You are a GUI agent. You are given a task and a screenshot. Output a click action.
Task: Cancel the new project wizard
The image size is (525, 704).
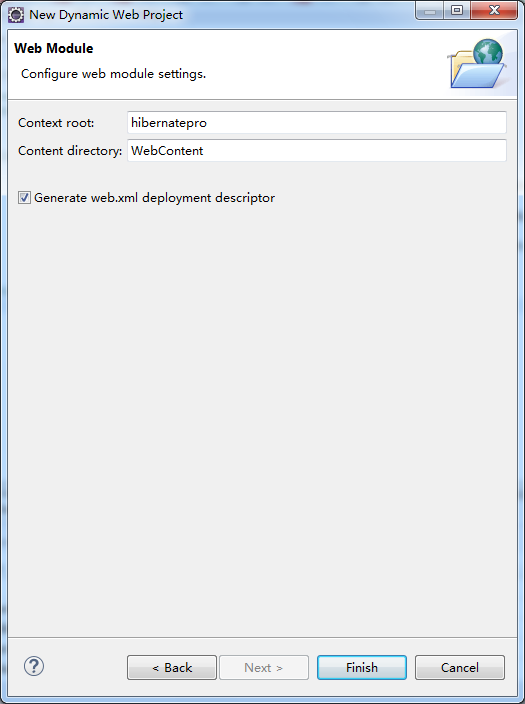[460, 668]
